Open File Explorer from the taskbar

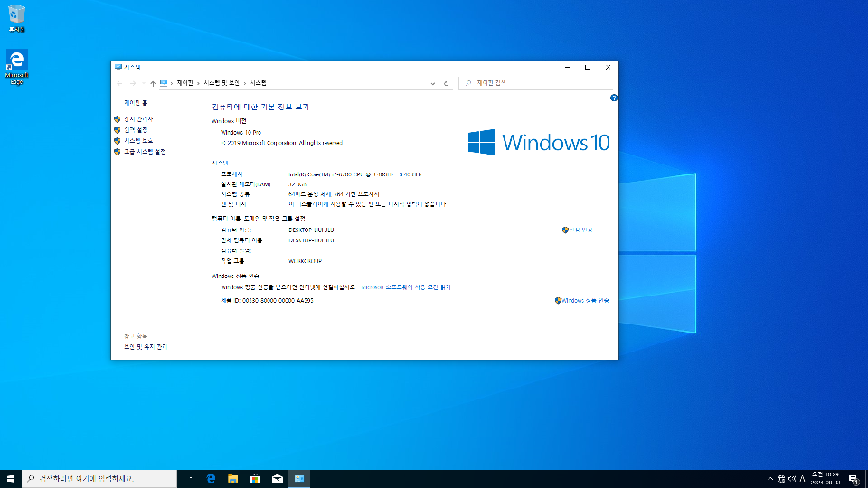click(x=232, y=479)
